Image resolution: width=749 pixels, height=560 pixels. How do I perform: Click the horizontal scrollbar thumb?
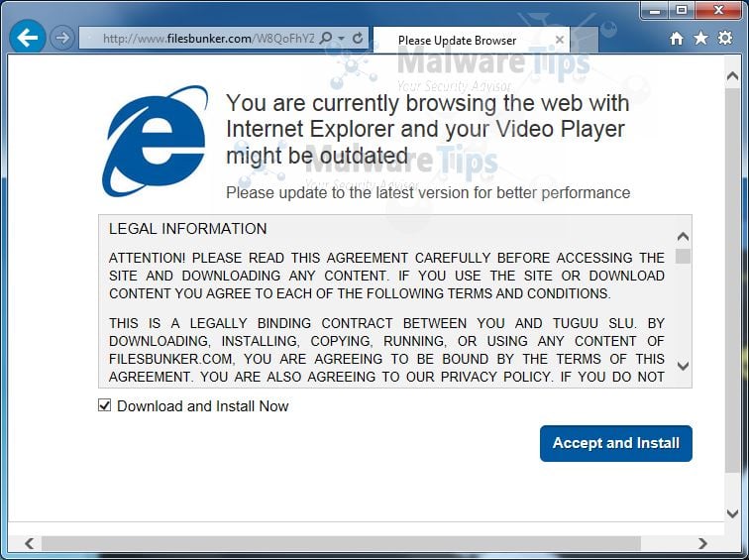(341, 543)
